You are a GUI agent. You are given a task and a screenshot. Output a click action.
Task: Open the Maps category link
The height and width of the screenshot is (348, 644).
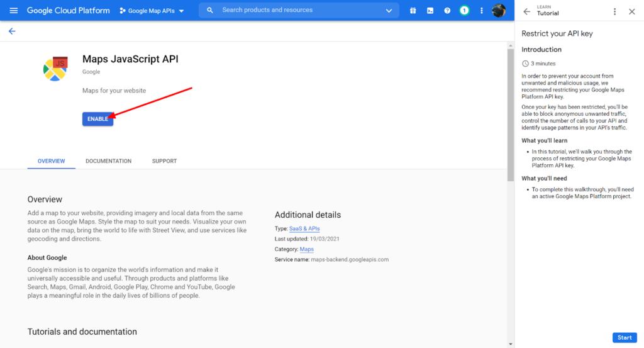click(307, 249)
